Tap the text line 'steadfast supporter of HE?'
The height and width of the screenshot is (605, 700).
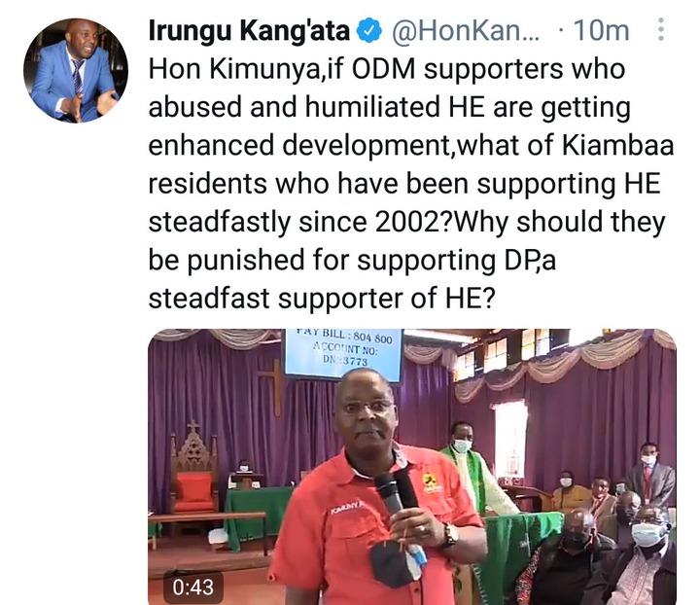click(322, 298)
